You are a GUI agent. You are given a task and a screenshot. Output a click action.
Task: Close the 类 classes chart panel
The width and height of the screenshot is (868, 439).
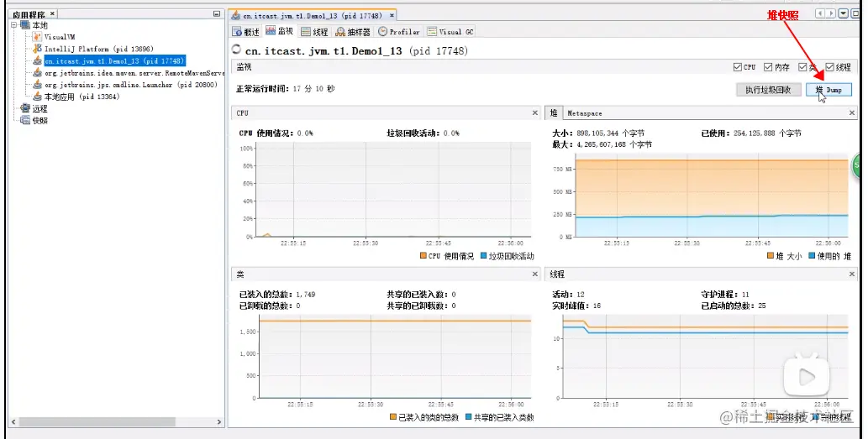(x=534, y=274)
